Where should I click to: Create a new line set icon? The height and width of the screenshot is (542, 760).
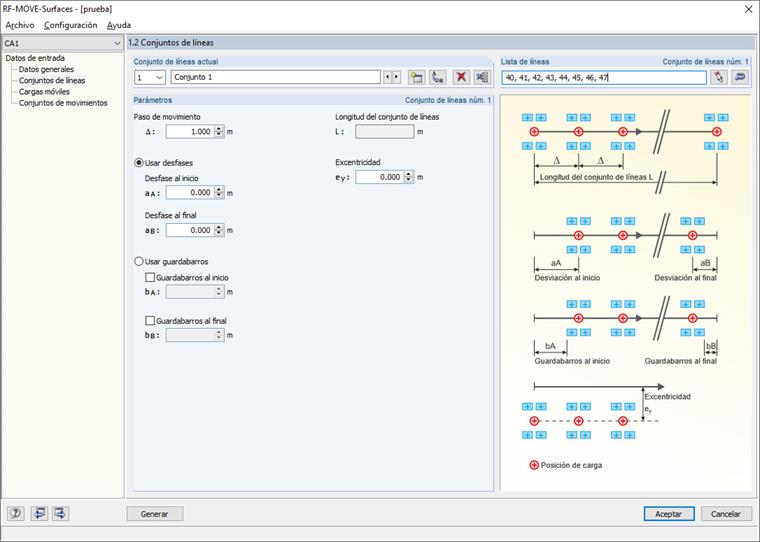pos(416,77)
